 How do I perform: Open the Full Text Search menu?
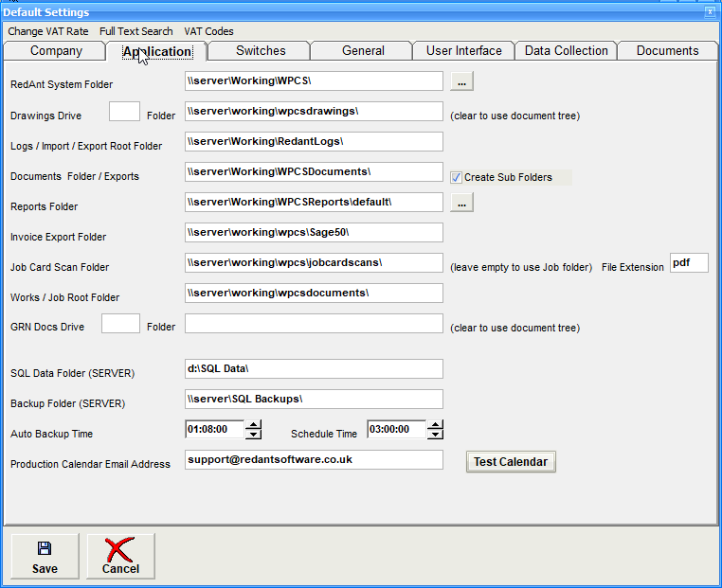136,31
